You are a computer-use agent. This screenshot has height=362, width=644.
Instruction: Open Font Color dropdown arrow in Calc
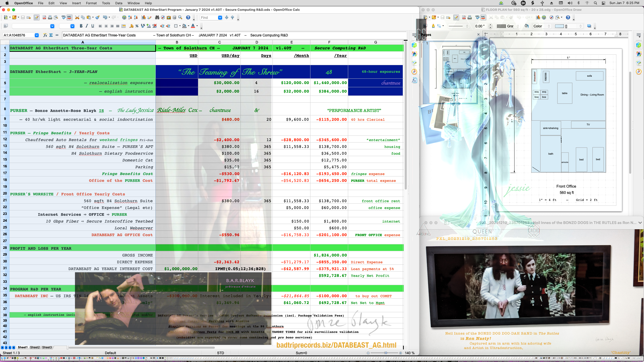tap(197, 26)
